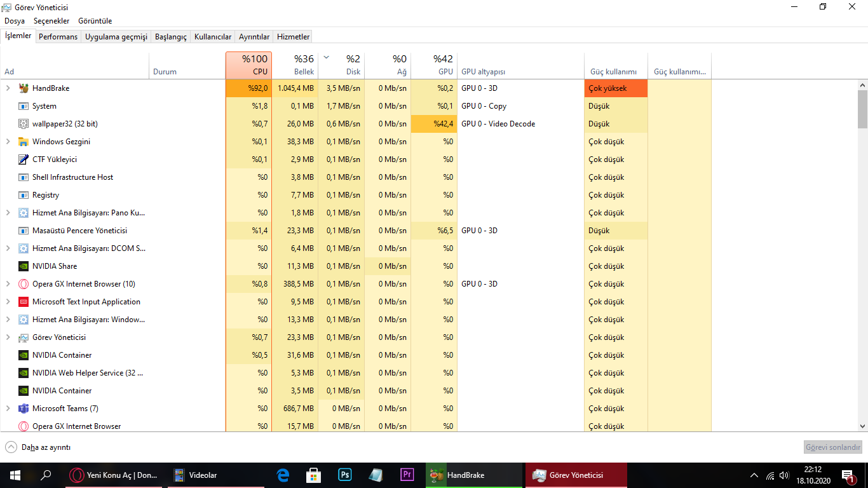868x488 pixels.
Task: Open the notepad-like app next to Photoshop
Action: 376,475
